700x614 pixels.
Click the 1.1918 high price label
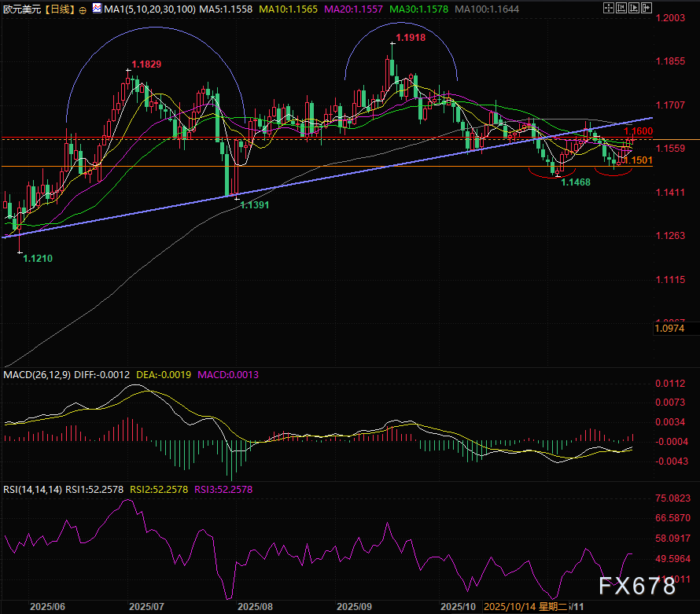tap(411, 37)
